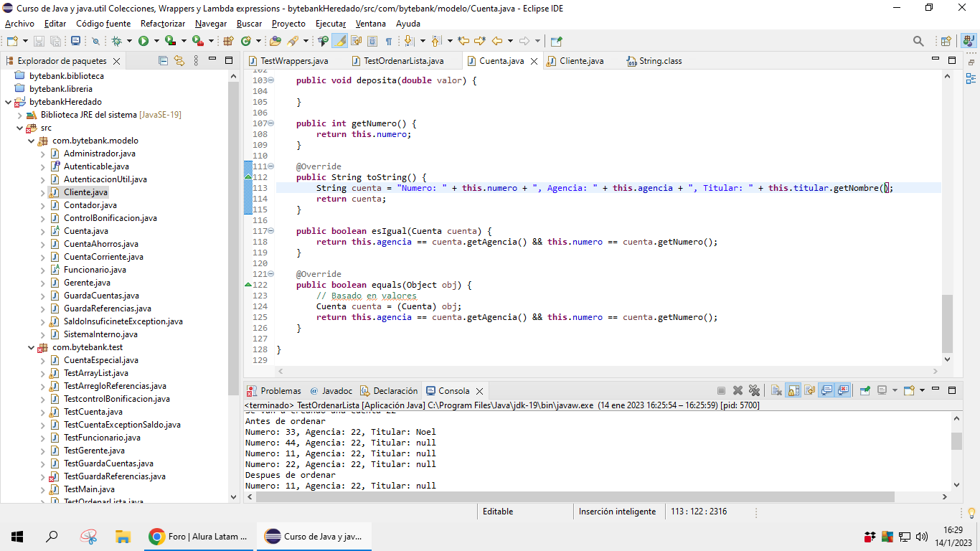The width and height of the screenshot is (980, 551).
Task: Navigate back with yellow left arrow
Action: click(496, 41)
